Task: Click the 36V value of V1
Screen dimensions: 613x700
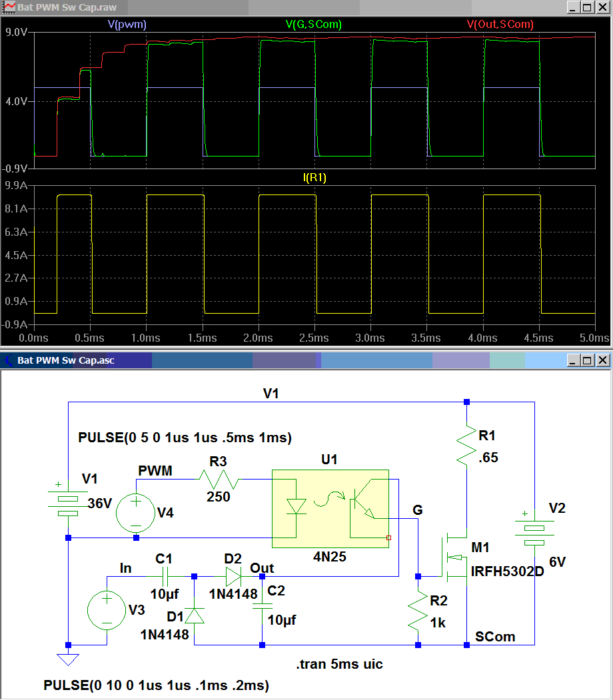Action: (x=99, y=504)
